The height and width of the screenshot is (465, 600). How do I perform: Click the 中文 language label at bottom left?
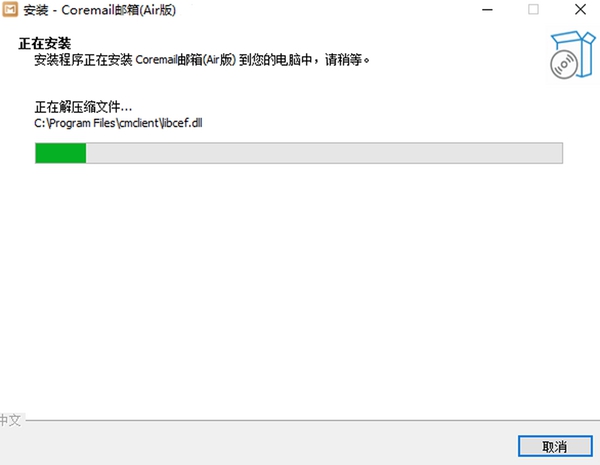tap(10, 420)
